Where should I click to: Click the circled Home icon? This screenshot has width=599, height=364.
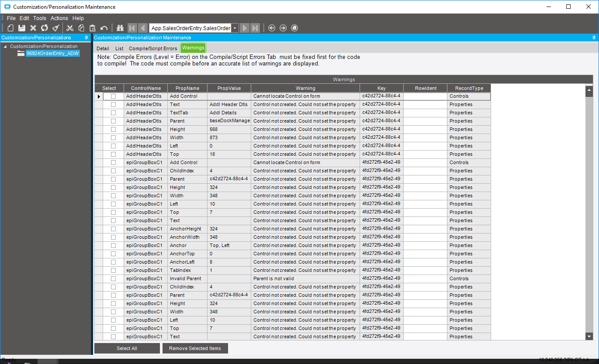[294, 28]
